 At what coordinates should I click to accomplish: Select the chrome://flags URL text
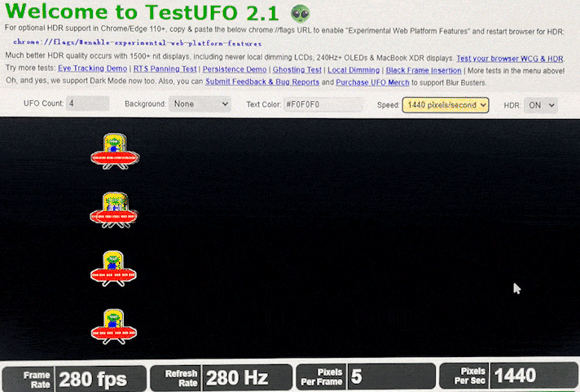(137, 43)
